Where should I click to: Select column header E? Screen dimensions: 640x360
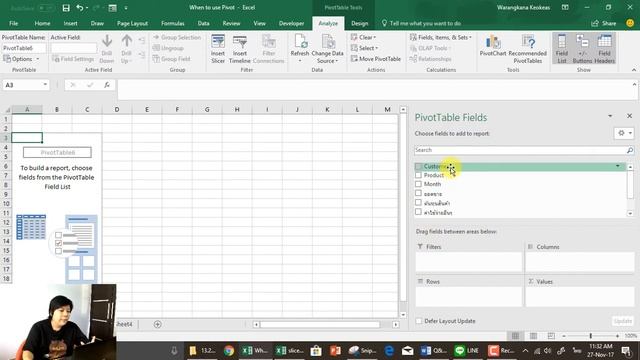tap(147, 109)
